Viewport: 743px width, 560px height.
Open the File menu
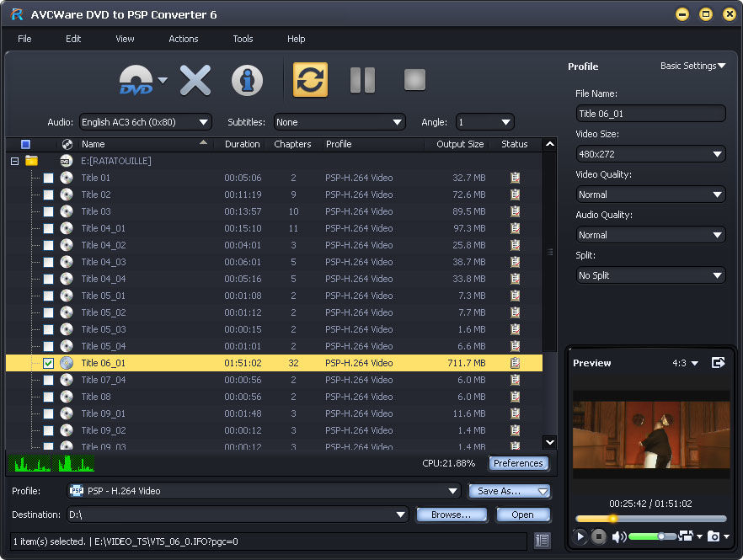pos(24,39)
